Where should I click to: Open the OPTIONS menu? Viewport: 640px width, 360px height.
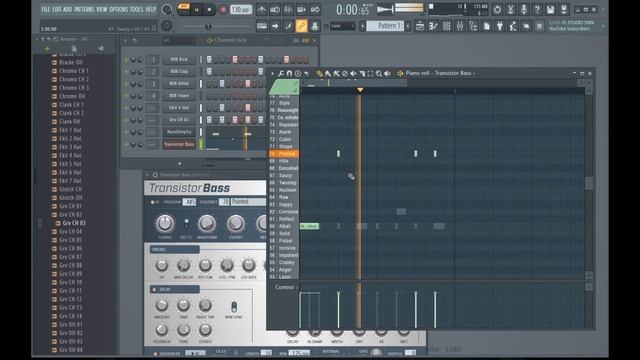point(118,9)
